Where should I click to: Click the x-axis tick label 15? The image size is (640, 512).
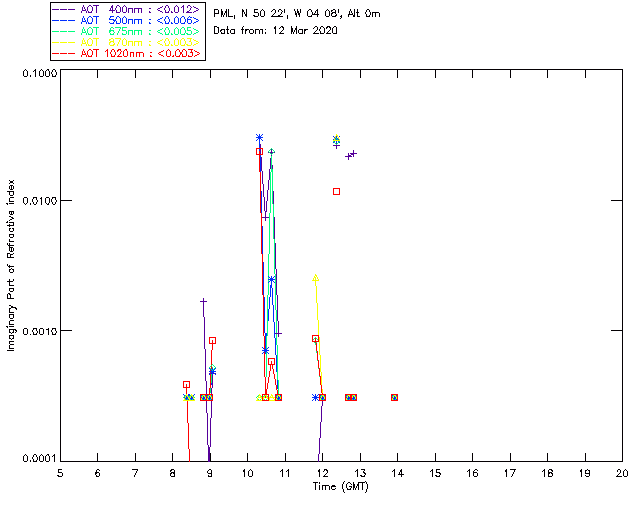(435, 473)
